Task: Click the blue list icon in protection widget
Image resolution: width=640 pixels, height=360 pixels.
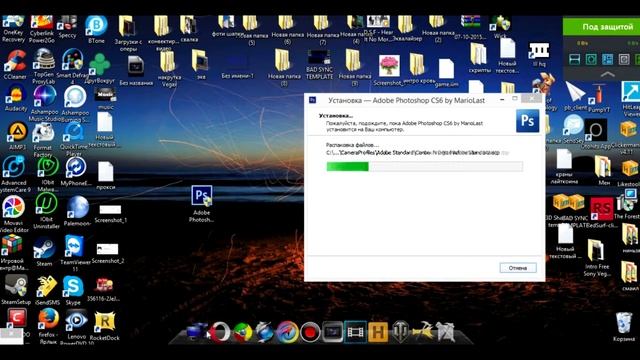Action: coord(607,60)
